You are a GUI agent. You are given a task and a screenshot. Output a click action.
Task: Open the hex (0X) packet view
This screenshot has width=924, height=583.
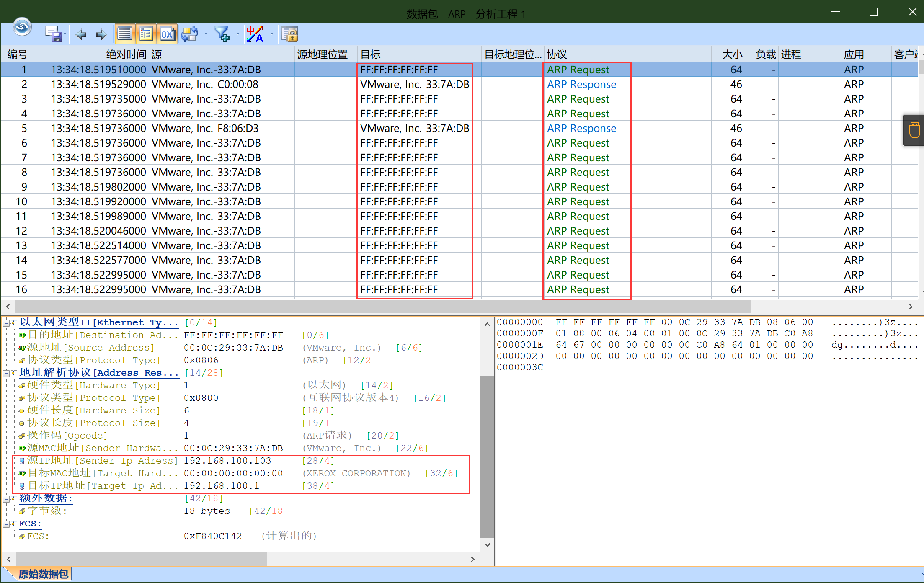[x=167, y=34]
